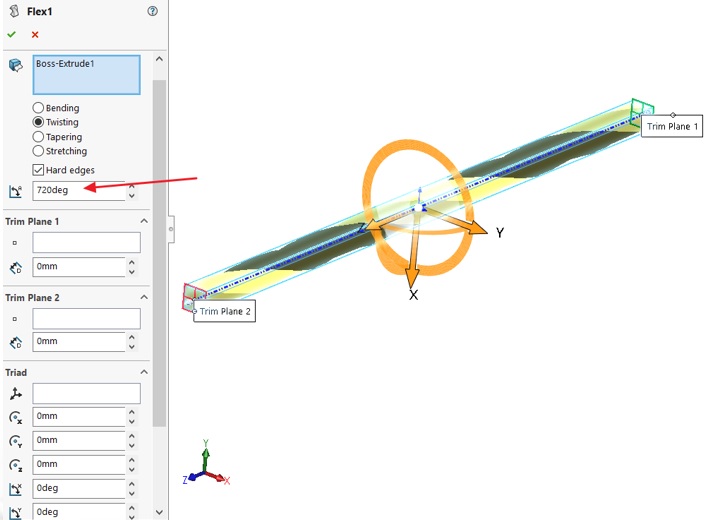Click the Z rotation origin icon
The image size is (714, 520).
click(15, 465)
